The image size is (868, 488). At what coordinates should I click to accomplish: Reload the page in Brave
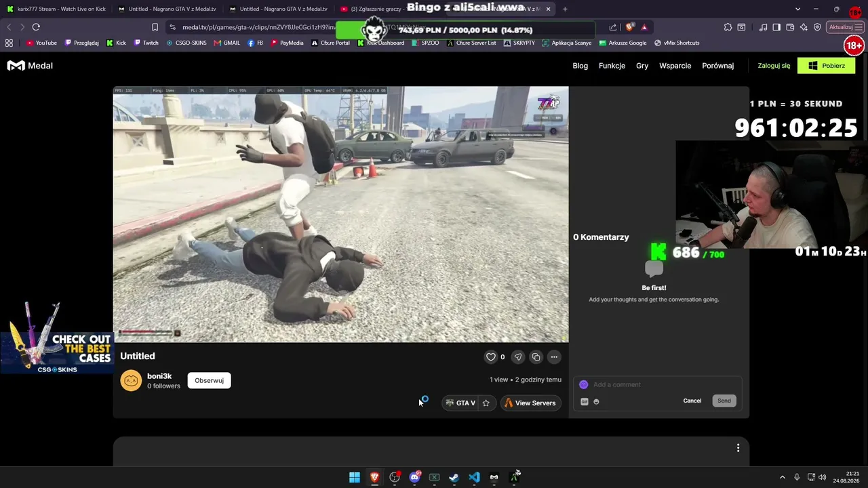click(36, 27)
